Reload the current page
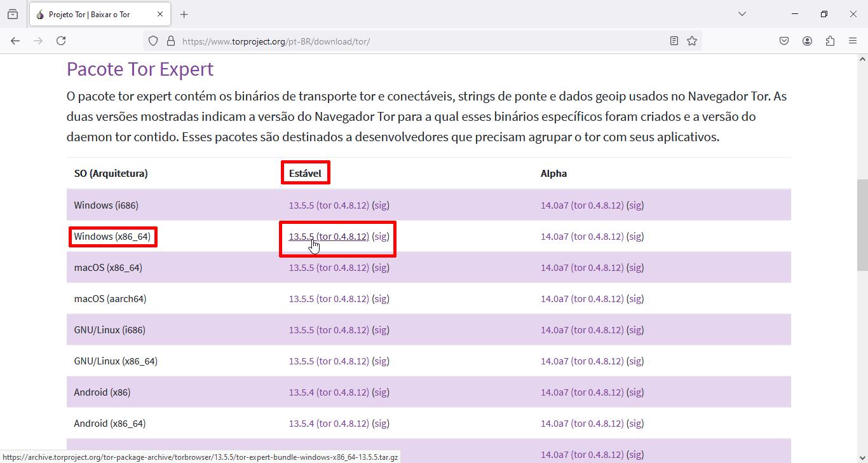 61,41
